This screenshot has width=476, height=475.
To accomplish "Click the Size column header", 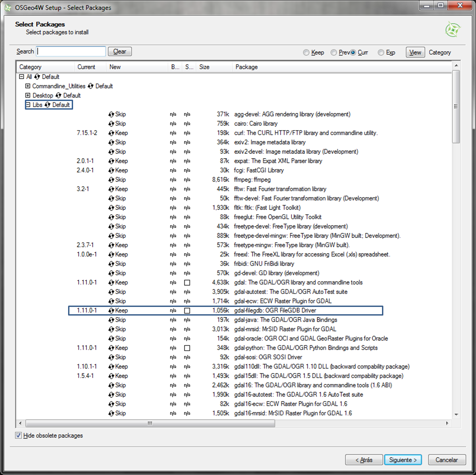I will coord(214,67).
